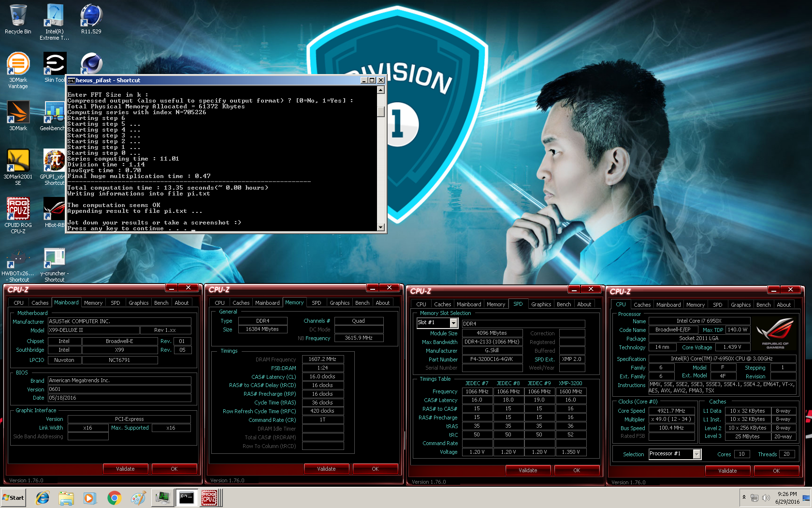Click the Skin Tool desktop shortcut
The height and width of the screenshot is (508, 812).
[x=54, y=68]
